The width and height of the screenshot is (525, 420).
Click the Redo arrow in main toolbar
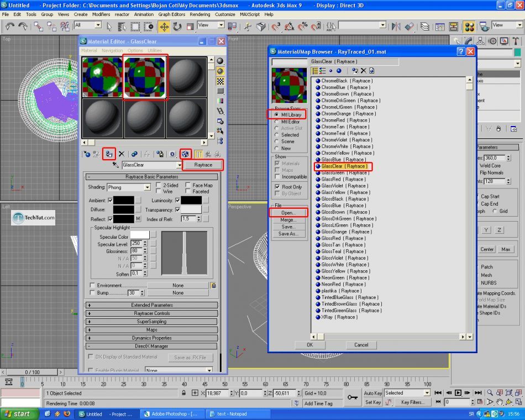click(x=23, y=26)
